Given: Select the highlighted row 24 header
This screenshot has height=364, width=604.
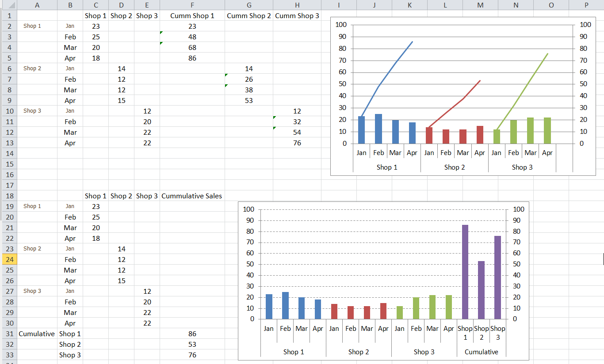Looking at the screenshot, I should coord(8,259).
